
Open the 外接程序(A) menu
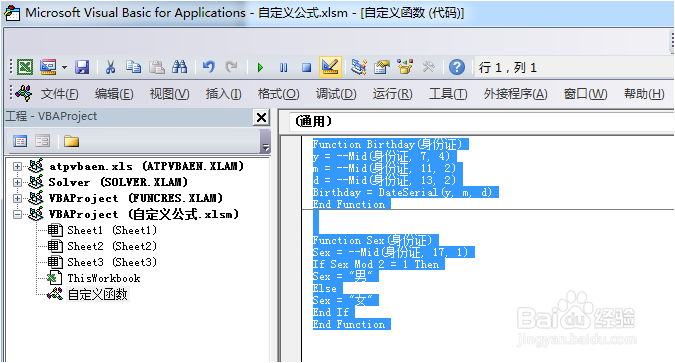tap(515, 93)
